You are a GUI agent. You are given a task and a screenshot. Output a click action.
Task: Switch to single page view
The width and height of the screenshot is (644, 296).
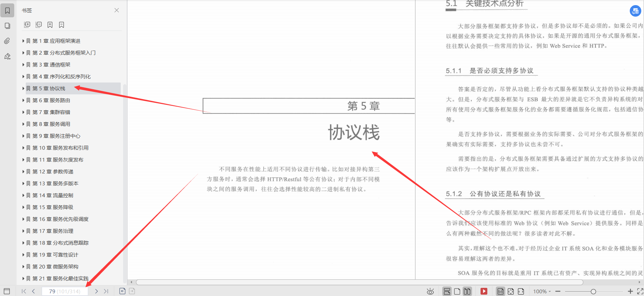click(457, 291)
